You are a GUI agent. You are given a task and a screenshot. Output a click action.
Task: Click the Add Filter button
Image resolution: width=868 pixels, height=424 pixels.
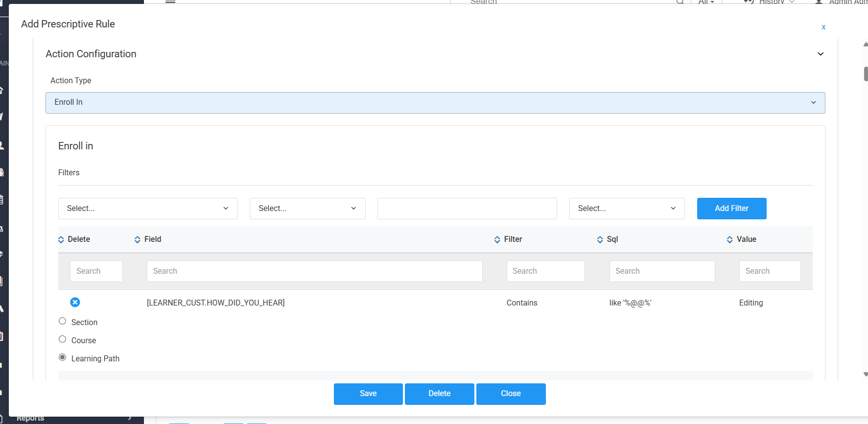pyautogui.click(x=731, y=209)
